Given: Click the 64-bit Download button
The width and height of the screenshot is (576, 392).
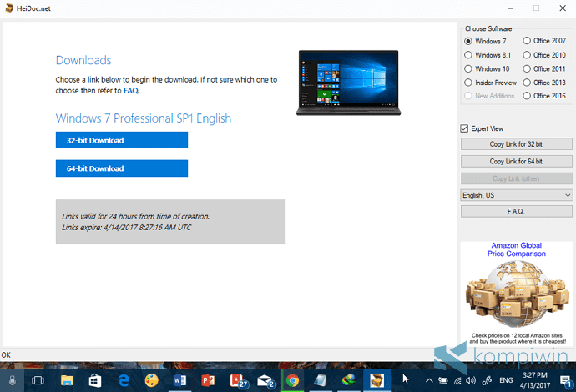Looking at the screenshot, I should click(122, 168).
